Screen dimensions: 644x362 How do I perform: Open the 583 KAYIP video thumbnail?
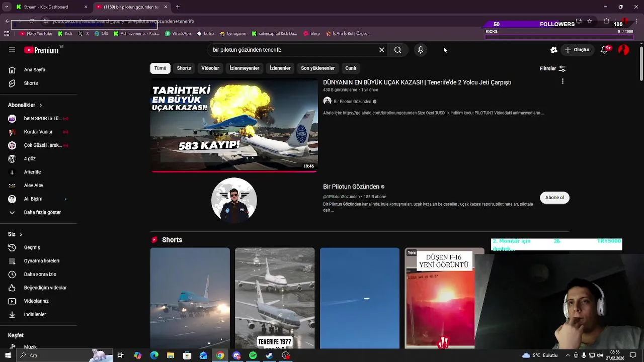234,125
